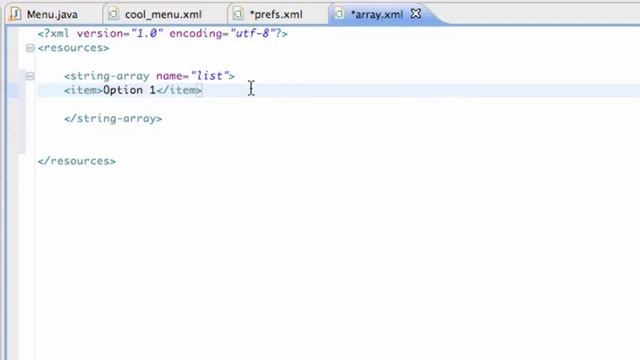640x360 pixels.
Task: Click the version value "1.0"
Action: 147,33
